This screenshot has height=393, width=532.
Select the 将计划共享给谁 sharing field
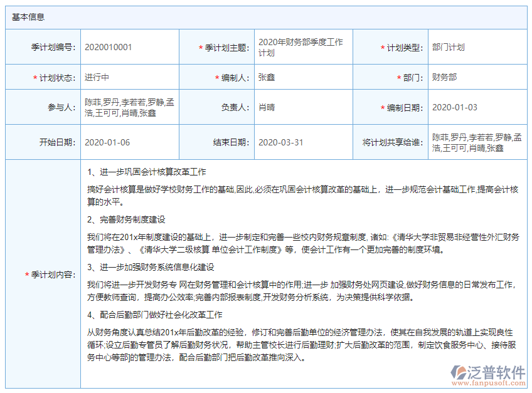click(x=477, y=142)
